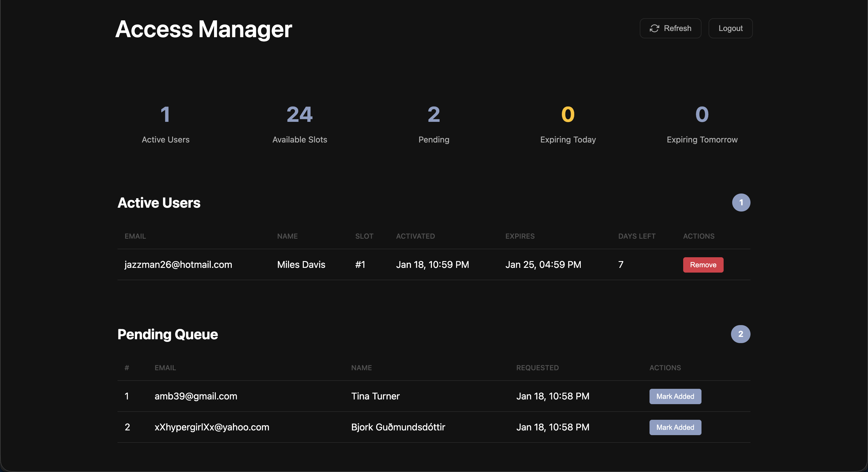Click the Pending stat count
Screen dimensions: 868x472
pos(434,114)
